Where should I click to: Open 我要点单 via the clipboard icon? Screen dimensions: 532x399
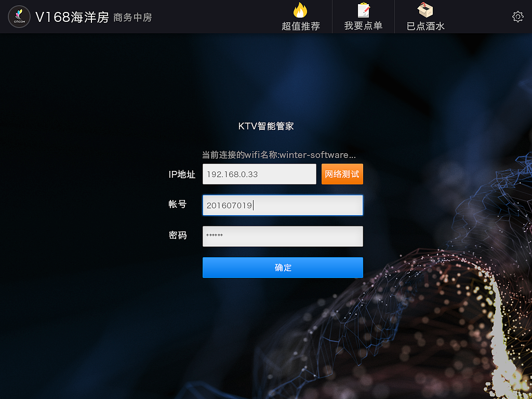tap(363, 10)
